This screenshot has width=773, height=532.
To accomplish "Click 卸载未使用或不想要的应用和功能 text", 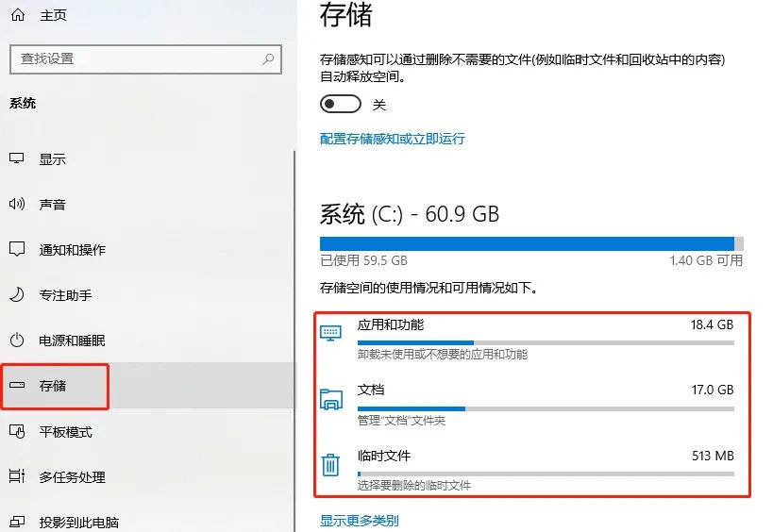I will tap(443, 355).
